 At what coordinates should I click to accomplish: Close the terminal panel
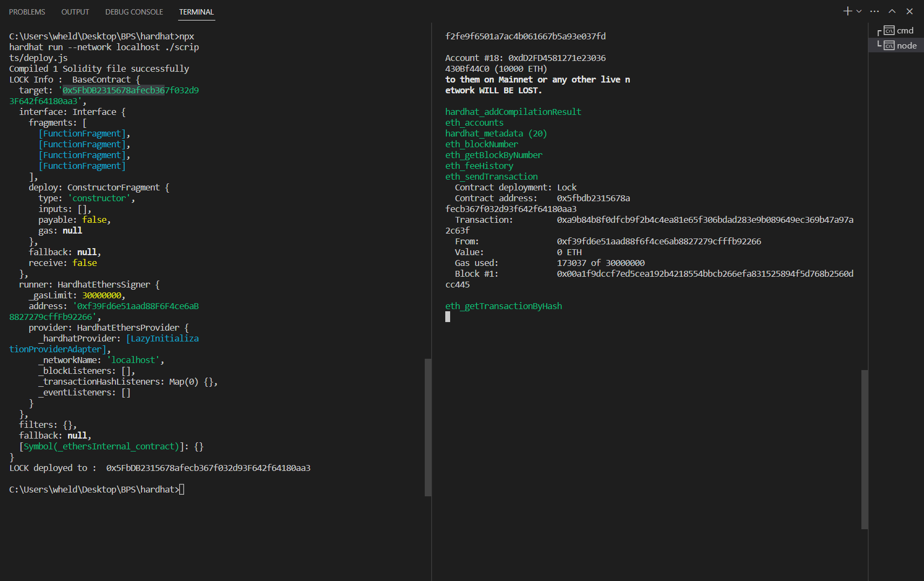pos(909,11)
